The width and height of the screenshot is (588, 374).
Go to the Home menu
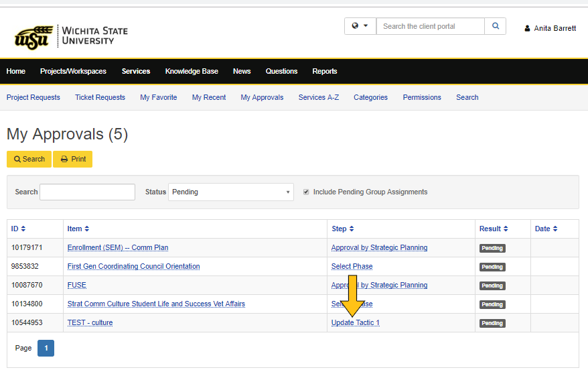pyautogui.click(x=16, y=71)
